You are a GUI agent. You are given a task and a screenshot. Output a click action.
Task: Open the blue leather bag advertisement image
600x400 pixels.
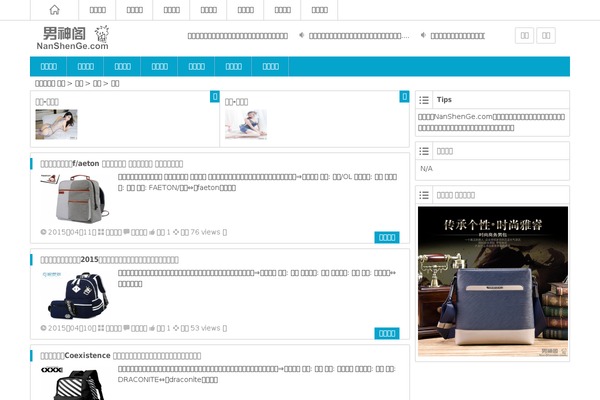pyautogui.click(x=493, y=281)
